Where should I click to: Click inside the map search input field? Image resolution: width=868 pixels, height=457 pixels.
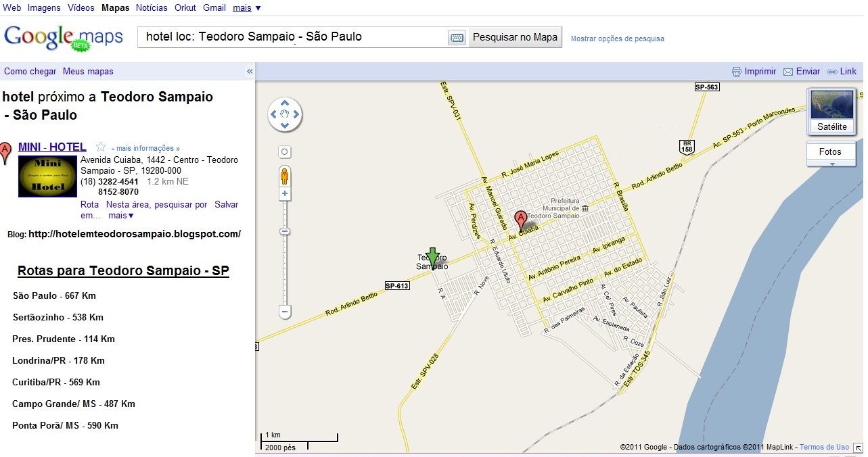(292, 37)
